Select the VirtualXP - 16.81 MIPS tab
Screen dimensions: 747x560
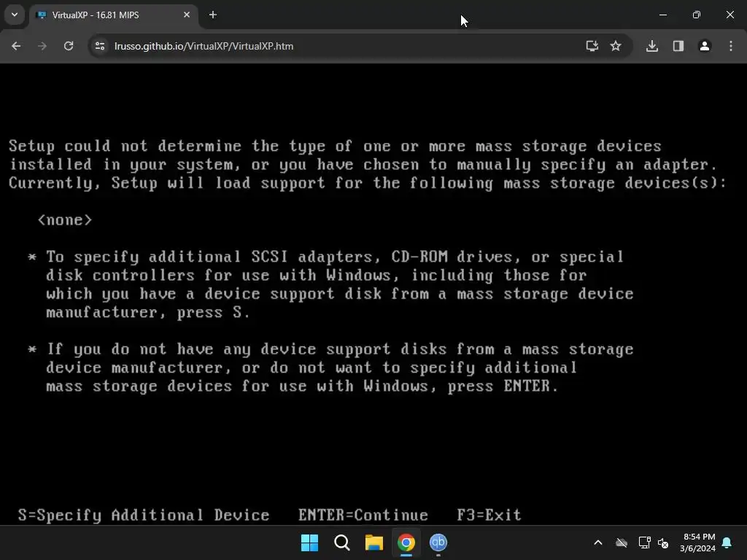(113, 15)
